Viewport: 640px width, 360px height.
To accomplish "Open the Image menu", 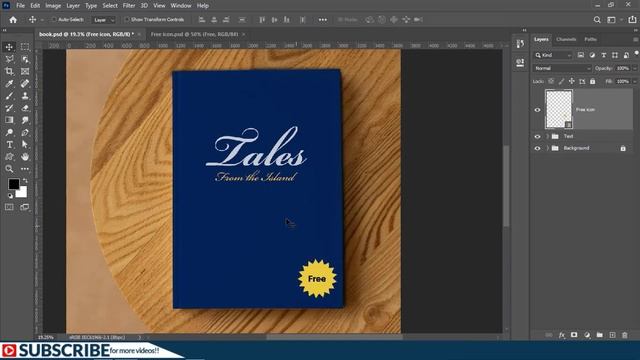I will (53, 6).
